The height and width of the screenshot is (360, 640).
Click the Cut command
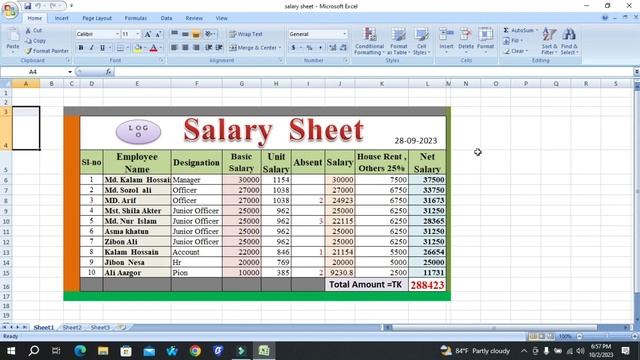pos(33,30)
